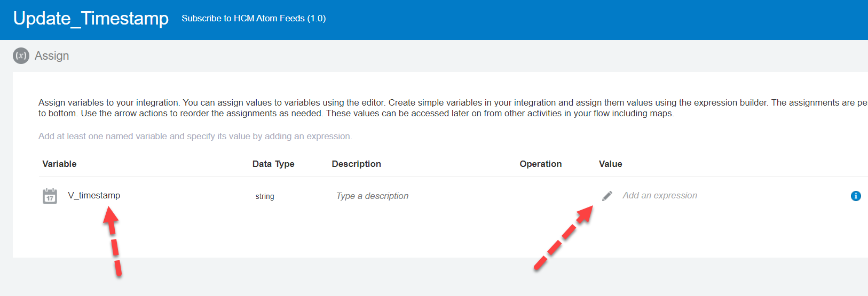Screen dimensions: 868x296
Task: Click the pencil icon to edit expression
Action: [x=607, y=196]
